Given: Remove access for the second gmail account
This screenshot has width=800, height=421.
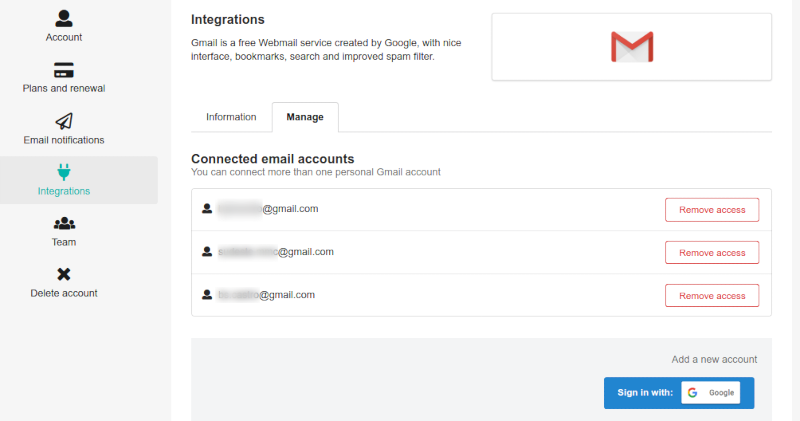Looking at the screenshot, I should 712,253.
